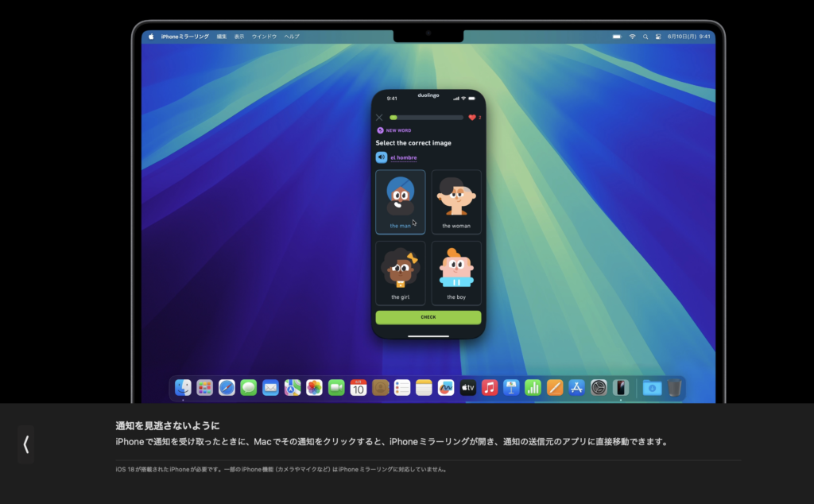
Task: Open the Music app in the Dock
Action: tap(490, 387)
